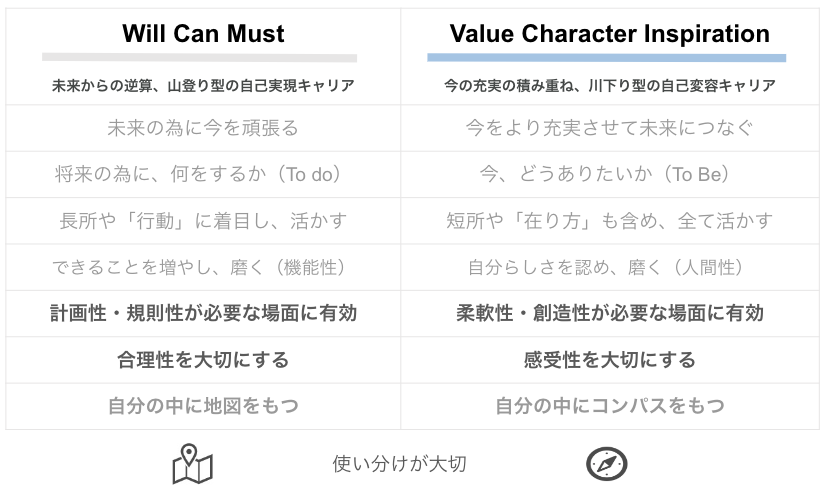Click the 使い分けが大切 caption
Image resolution: width=829 pixels, height=492 pixels.
pos(399,464)
